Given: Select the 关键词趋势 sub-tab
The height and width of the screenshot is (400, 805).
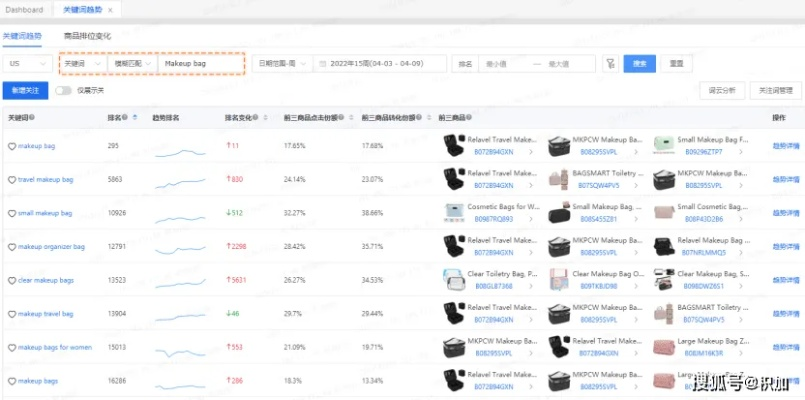Looking at the screenshot, I should (x=22, y=36).
